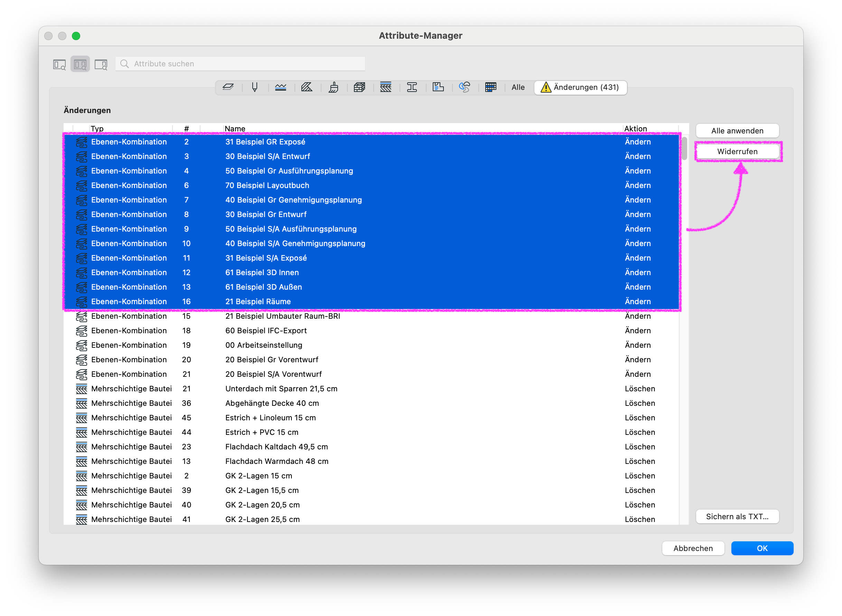Select row 50 Beispiel Gr Ausführungsplanung
Screen dimensions: 842x616
372,171
